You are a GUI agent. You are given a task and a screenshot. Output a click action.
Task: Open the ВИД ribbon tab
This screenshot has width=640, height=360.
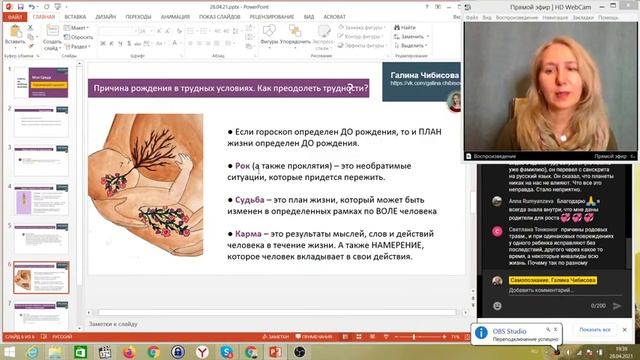[309, 17]
